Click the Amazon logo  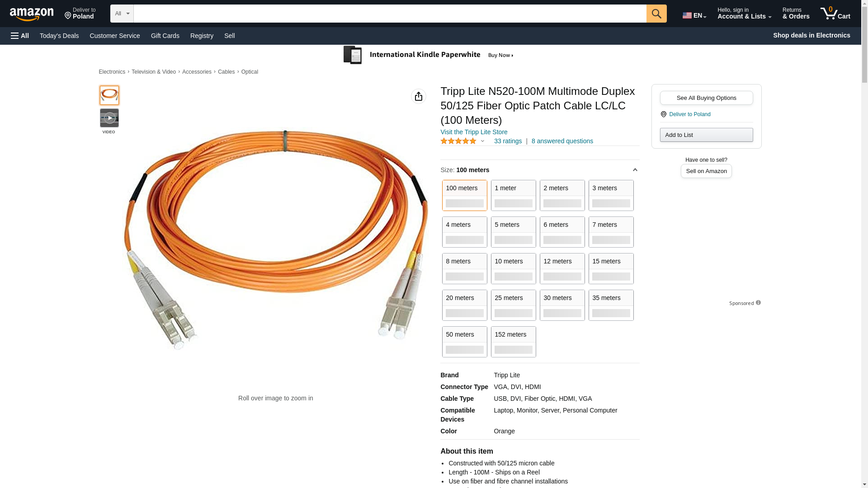(32, 14)
